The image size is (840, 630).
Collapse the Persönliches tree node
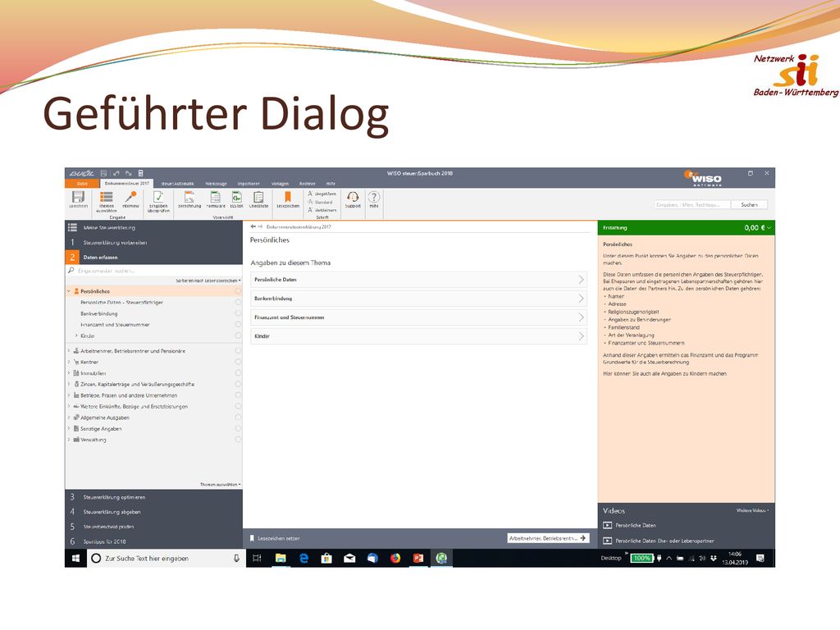pos(69,291)
